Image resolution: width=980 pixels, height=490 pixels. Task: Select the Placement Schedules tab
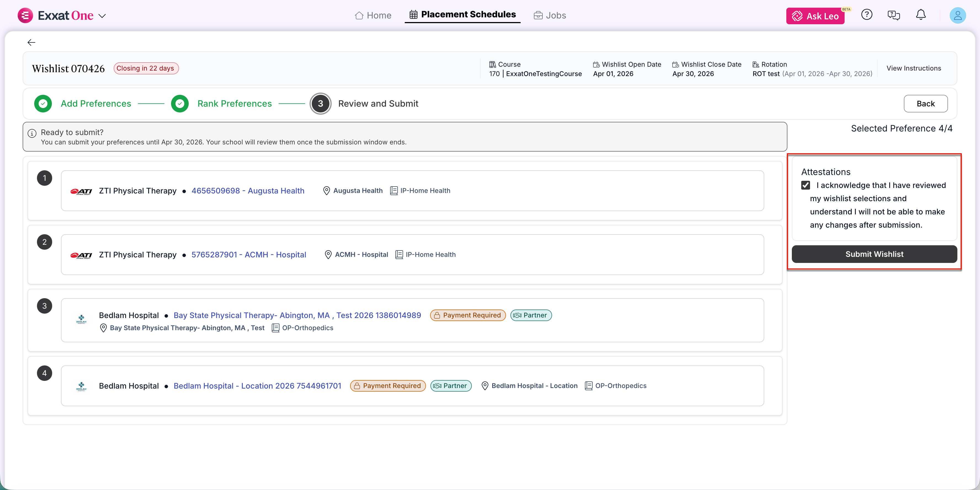click(462, 15)
